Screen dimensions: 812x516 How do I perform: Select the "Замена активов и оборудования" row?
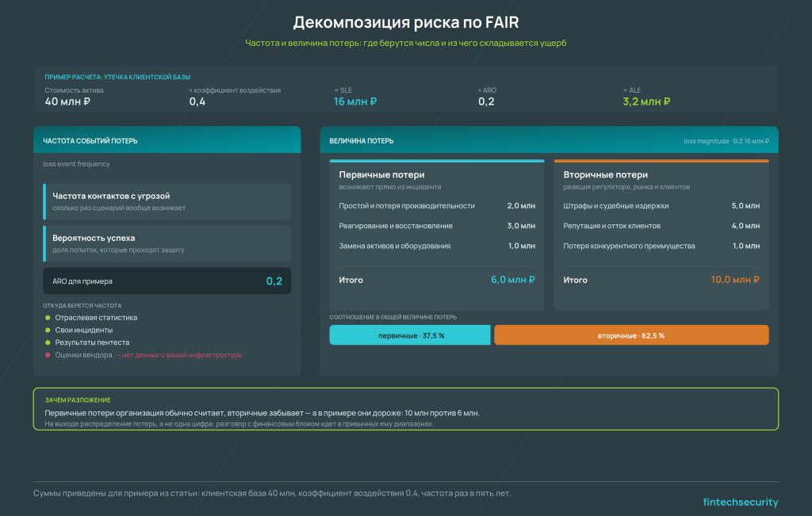click(x=437, y=247)
